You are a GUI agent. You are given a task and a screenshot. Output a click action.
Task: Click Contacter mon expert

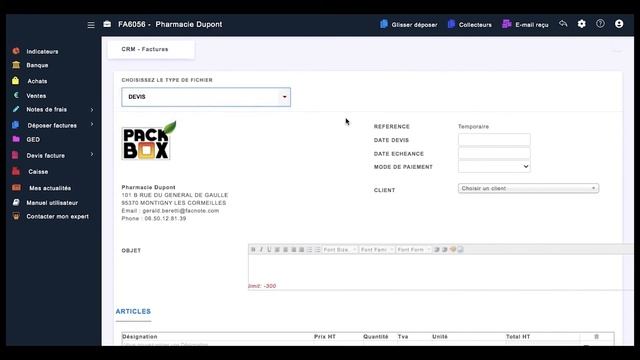(x=58, y=217)
